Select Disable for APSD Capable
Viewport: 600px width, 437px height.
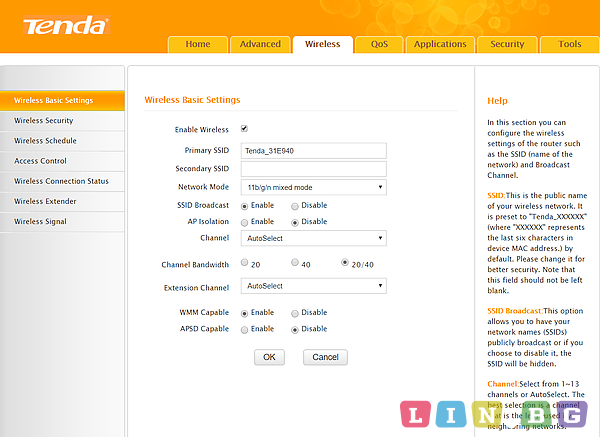point(295,330)
